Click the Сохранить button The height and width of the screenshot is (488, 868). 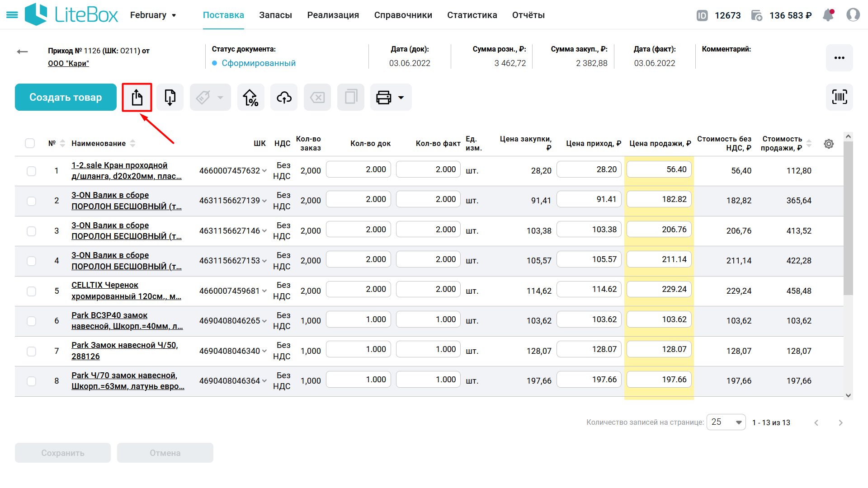(x=63, y=453)
